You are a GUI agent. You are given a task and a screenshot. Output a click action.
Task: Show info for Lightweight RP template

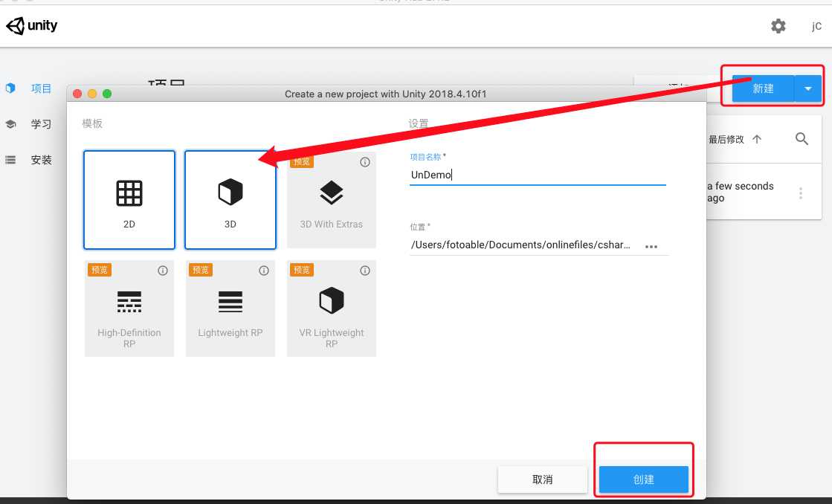(x=264, y=271)
